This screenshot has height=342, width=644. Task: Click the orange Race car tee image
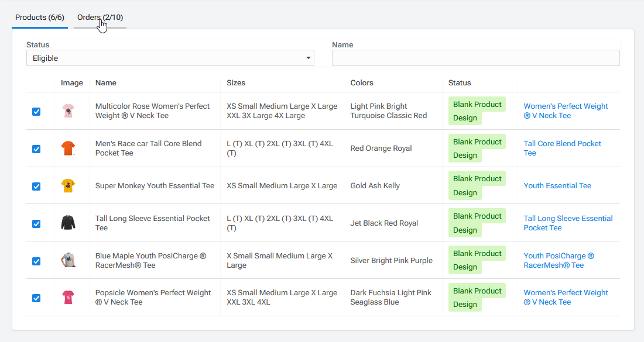point(68,148)
